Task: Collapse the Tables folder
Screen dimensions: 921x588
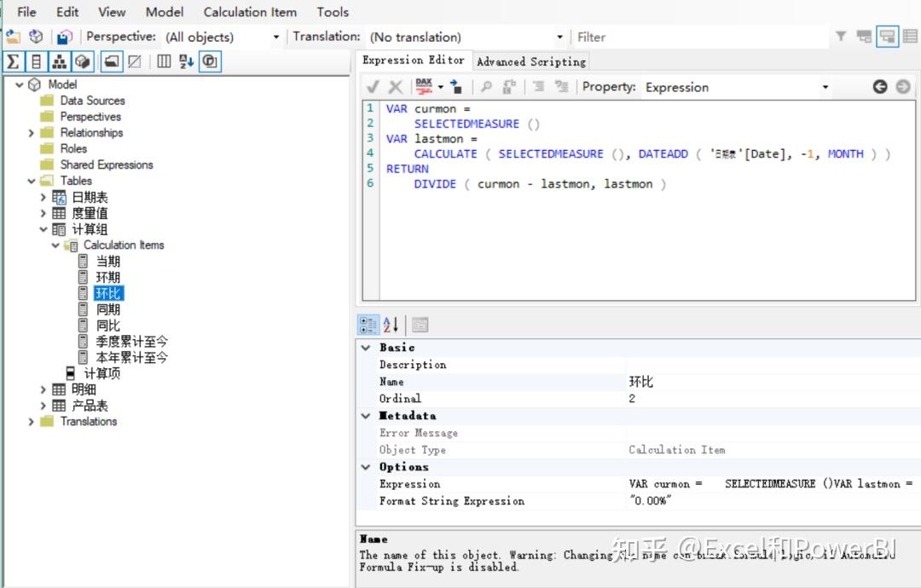Action: (32, 182)
